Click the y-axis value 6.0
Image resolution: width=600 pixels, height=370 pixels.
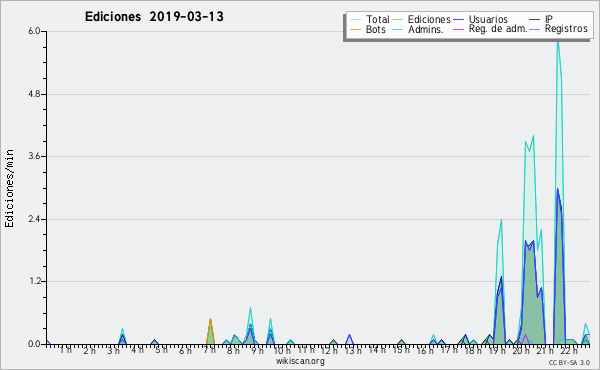(34, 31)
